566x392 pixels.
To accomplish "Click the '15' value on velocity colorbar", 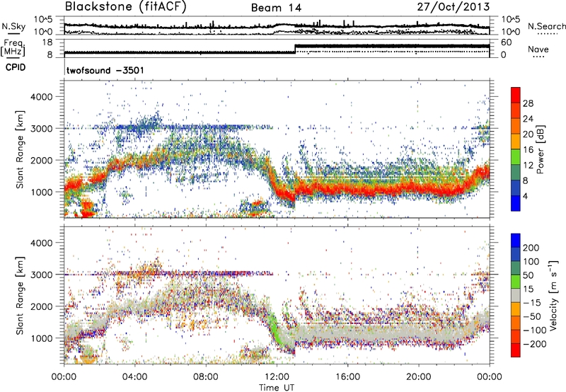I will [x=529, y=289].
